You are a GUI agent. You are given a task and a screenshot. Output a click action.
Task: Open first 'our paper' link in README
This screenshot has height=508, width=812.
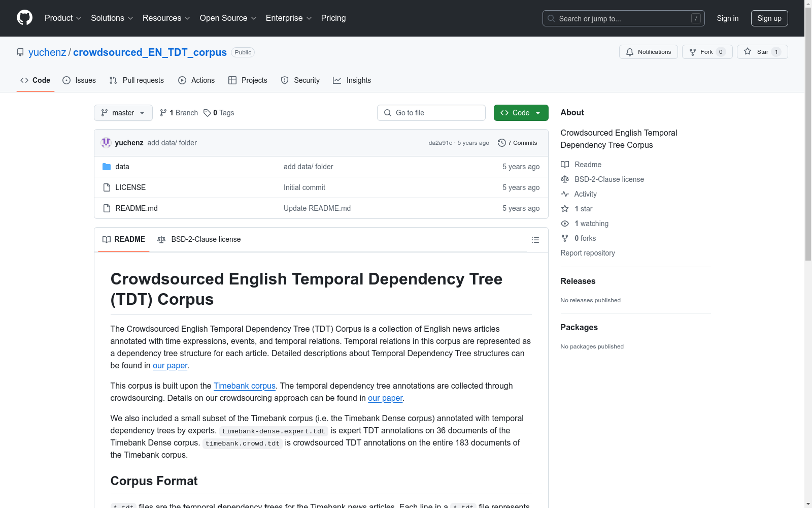click(x=170, y=366)
